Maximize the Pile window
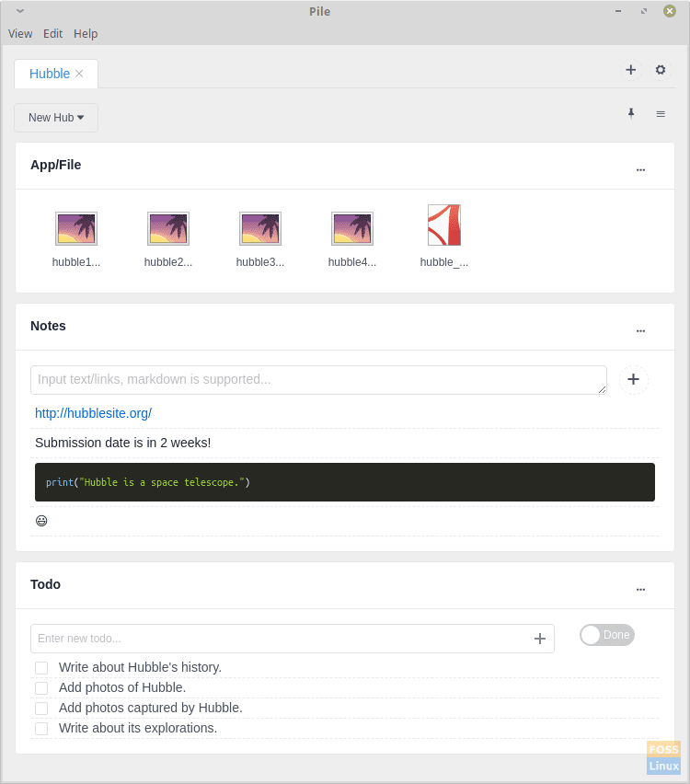Screen dimensions: 690x784 (644, 11)
